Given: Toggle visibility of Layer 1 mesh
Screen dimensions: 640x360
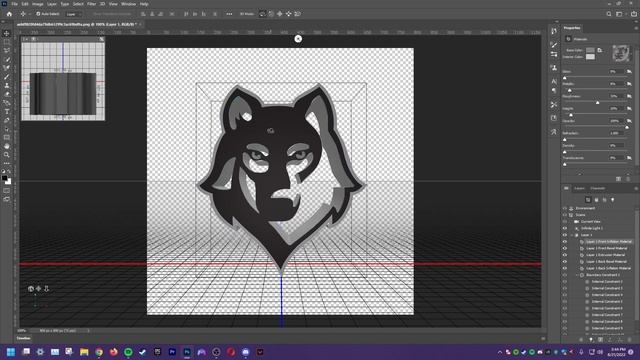Looking at the screenshot, I should (x=565, y=235).
